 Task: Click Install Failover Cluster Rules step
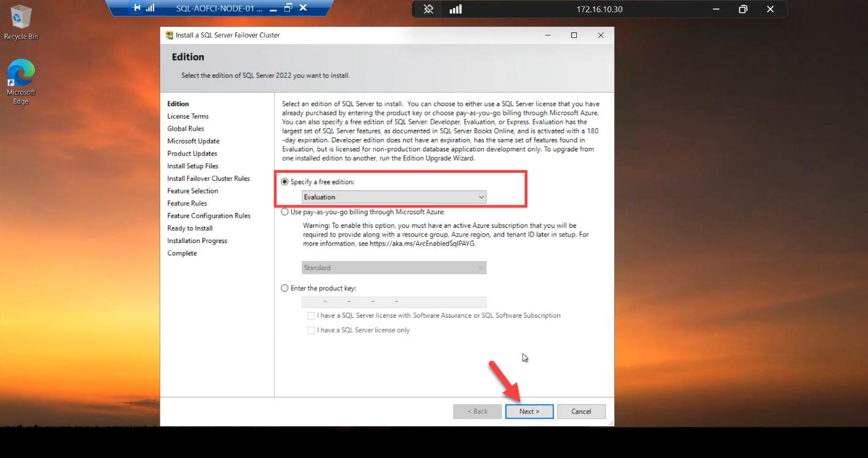click(x=209, y=179)
